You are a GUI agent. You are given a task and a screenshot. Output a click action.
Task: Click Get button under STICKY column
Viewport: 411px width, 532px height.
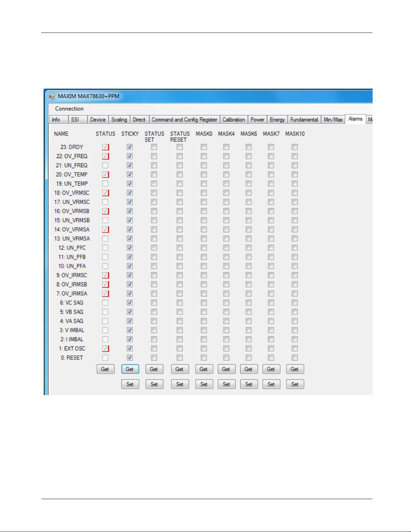coord(130,369)
